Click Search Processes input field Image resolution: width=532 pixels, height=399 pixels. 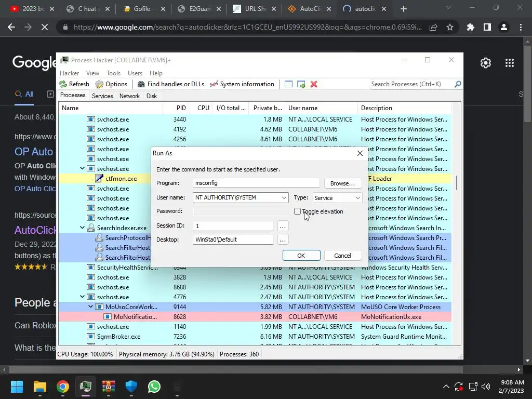pyautogui.click(x=411, y=84)
